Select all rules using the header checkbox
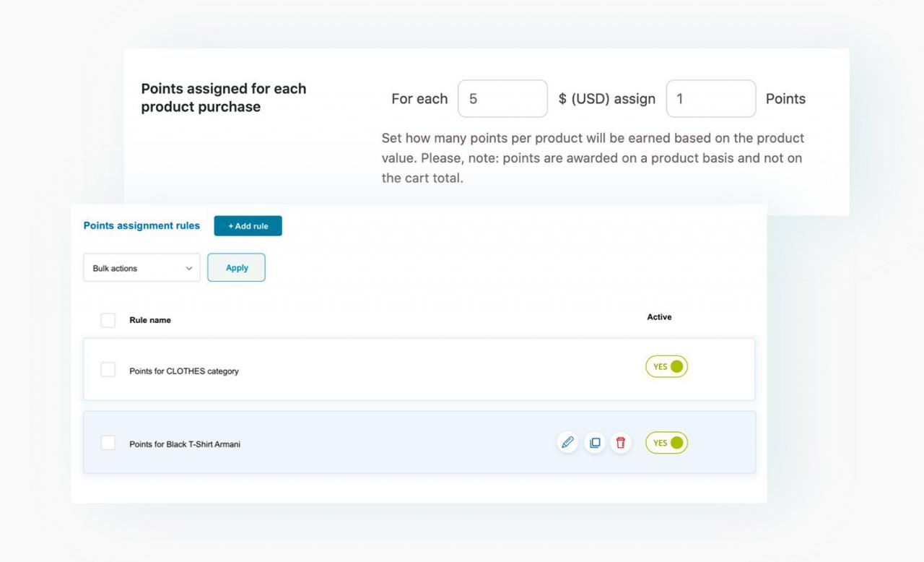Image resolution: width=924 pixels, height=562 pixels. point(108,320)
